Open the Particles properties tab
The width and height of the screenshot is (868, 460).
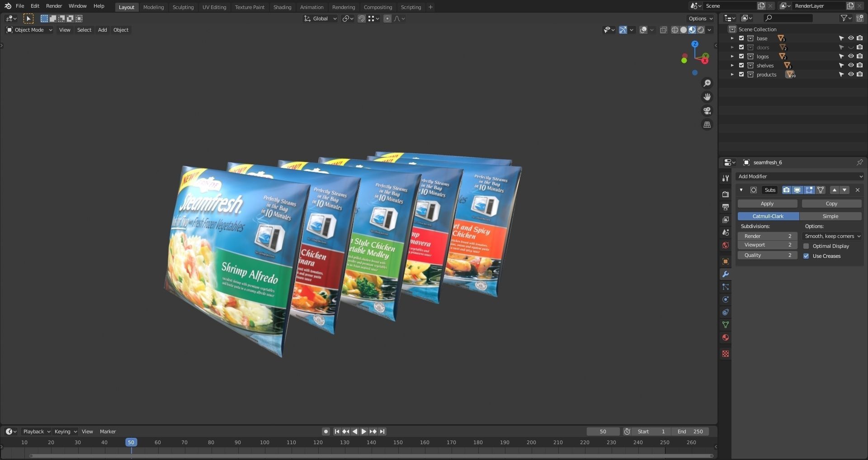726,287
